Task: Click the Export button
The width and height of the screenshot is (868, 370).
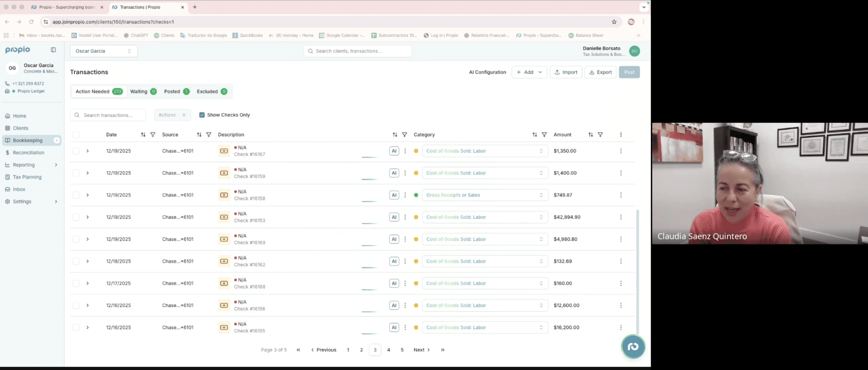Action: tap(600, 72)
